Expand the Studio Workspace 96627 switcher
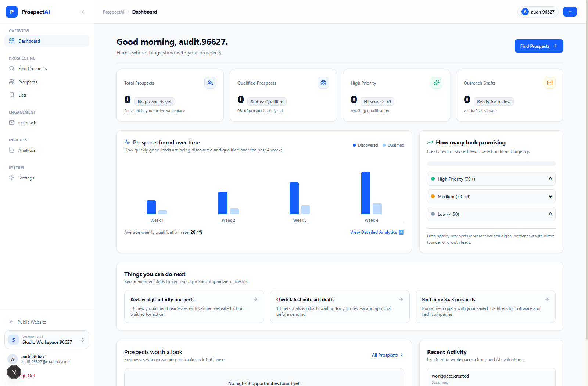 click(x=47, y=340)
